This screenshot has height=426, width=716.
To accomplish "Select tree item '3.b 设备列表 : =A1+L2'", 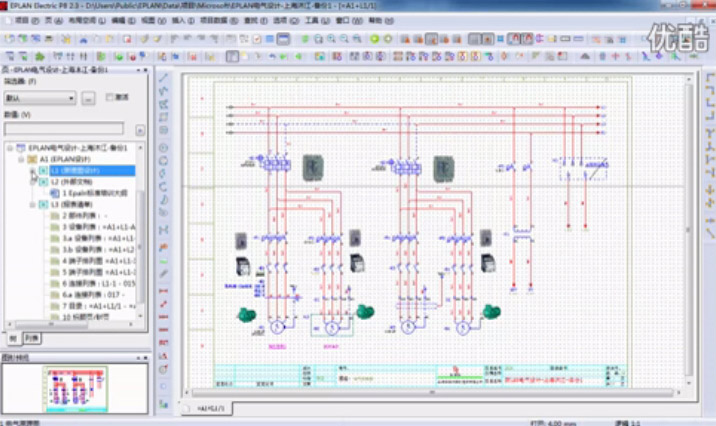I will click(x=98, y=250).
